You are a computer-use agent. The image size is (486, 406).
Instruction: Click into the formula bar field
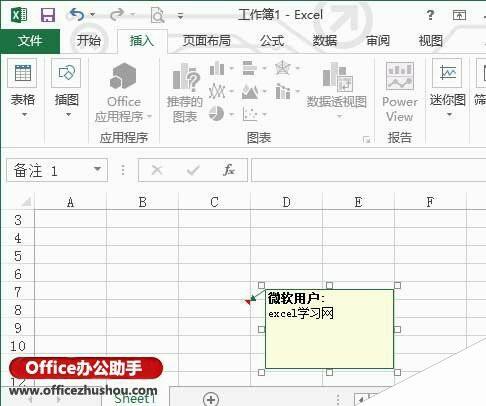[368, 170]
